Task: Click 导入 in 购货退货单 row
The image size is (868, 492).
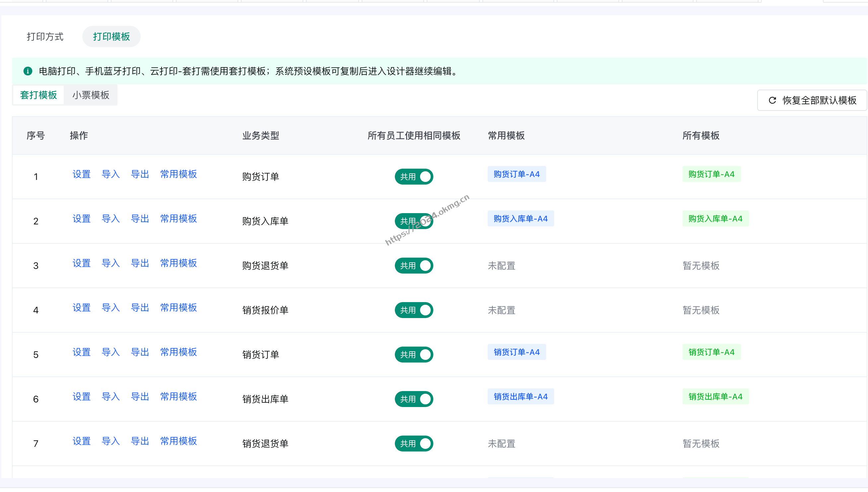Action: point(111,263)
